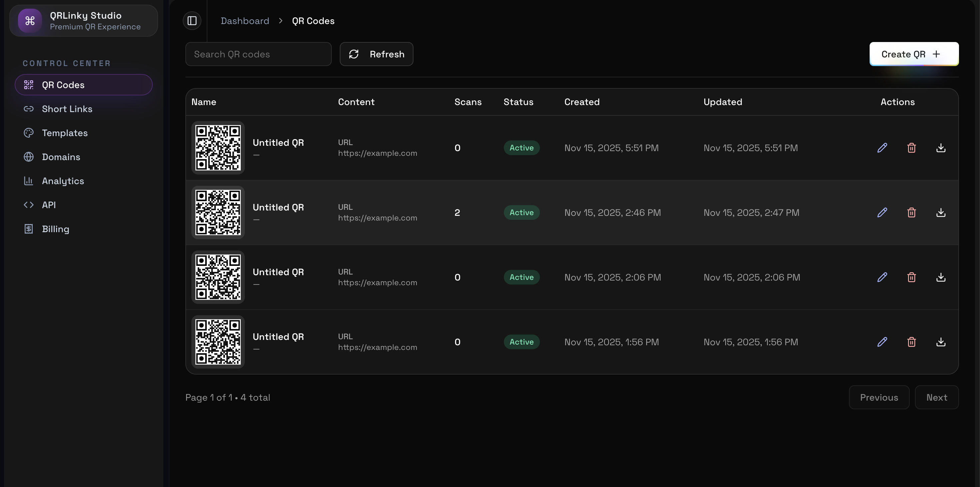This screenshot has height=487, width=980.
Task: Select Domains from Control Center
Action: point(61,157)
